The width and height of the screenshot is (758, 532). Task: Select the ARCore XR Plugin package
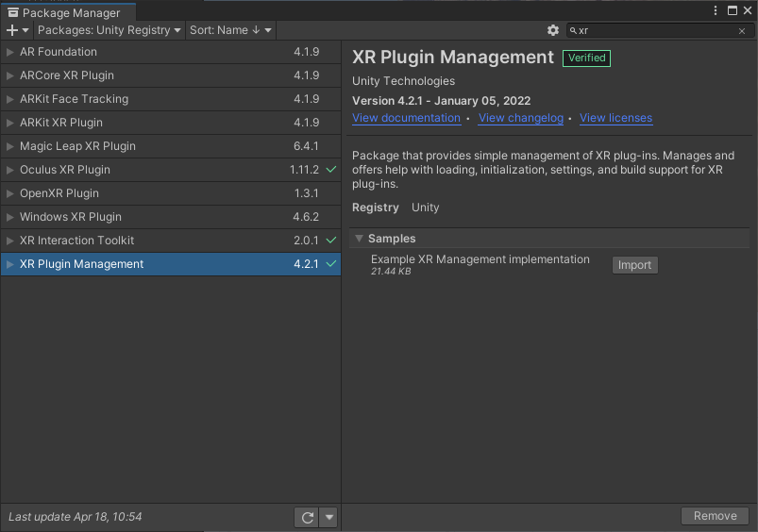point(171,75)
